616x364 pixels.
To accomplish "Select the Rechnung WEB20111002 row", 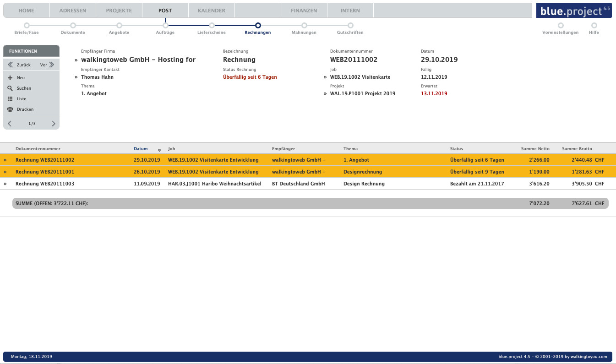I will pos(45,160).
